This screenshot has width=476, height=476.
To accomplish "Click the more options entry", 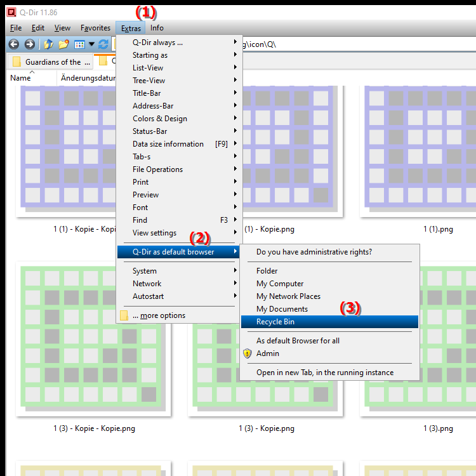I will [x=178, y=315].
